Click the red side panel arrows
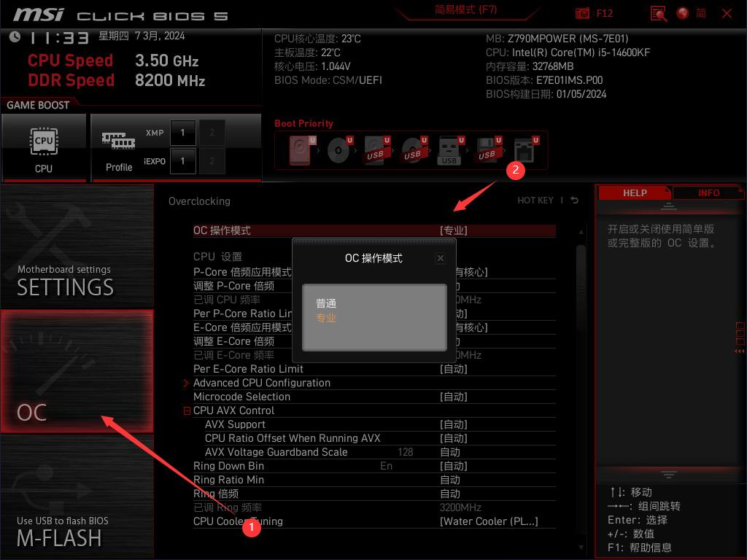The width and height of the screenshot is (747, 560). (x=740, y=351)
